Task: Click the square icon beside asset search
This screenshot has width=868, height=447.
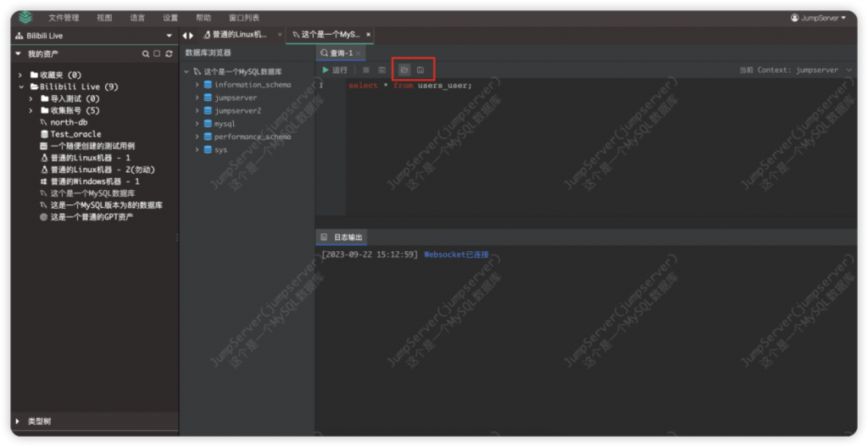Action: click(x=157, y=53)
